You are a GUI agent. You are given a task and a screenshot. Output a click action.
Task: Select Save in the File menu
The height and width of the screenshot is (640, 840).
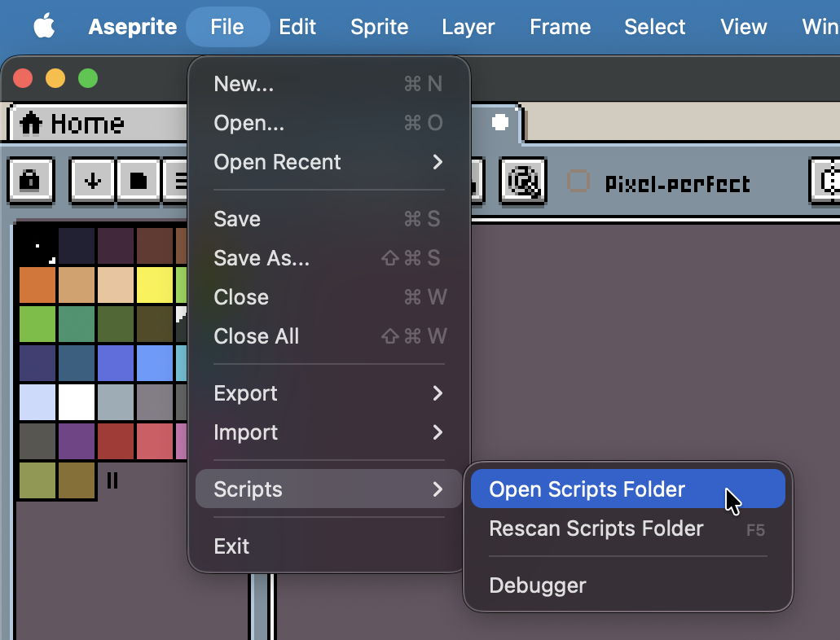pyautogui.click(x=329, y=218)
